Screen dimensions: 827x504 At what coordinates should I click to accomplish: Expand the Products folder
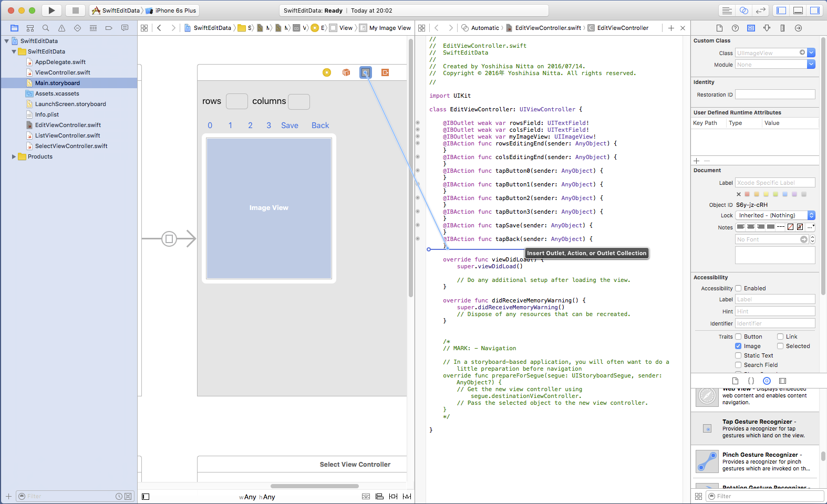tap(14, 156)
